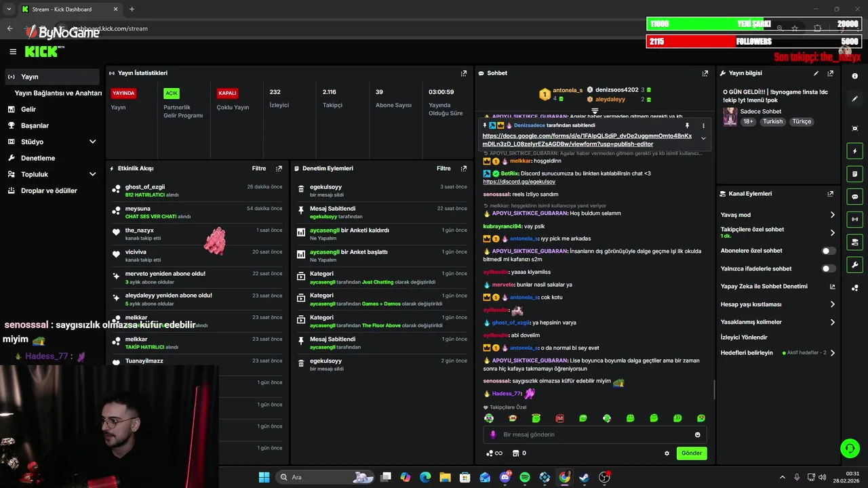Open chat settings gear beside Gönder
Screen dimensions: 868x488
[x=667, y=453]
